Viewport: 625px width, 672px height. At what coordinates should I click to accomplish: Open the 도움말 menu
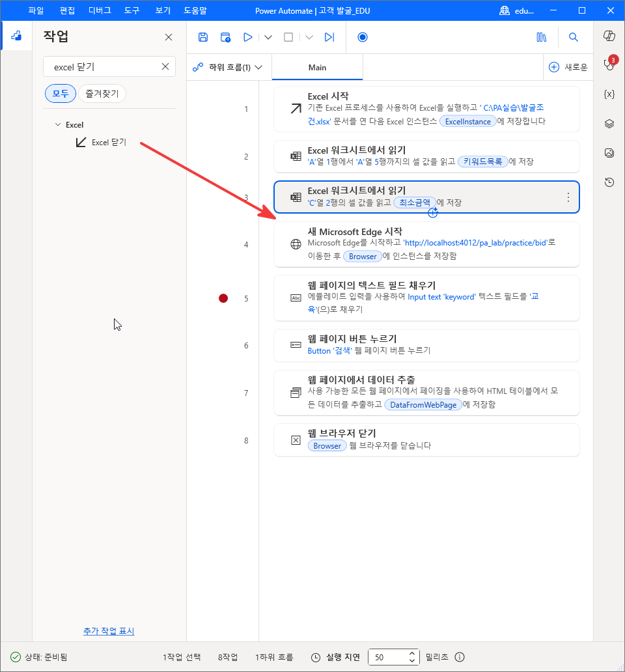[195, 10]
